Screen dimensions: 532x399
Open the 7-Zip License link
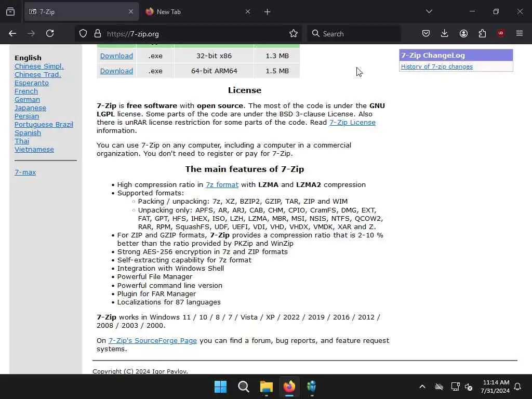pos(352,123)
